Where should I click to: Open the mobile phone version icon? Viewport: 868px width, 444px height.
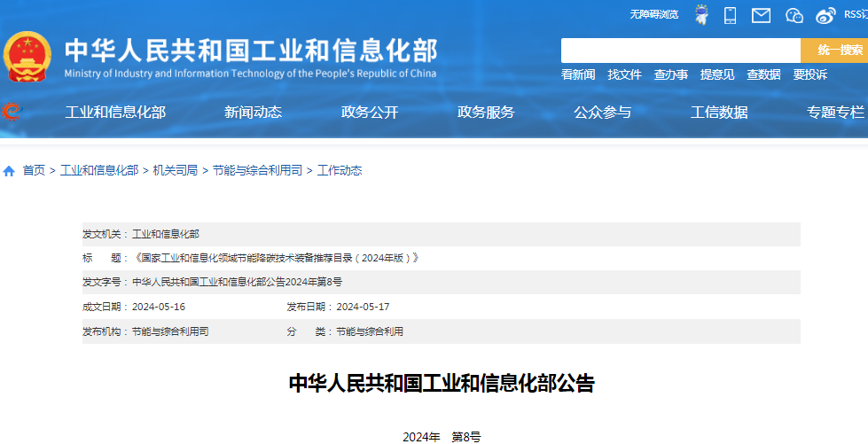(x=731, y=15)
